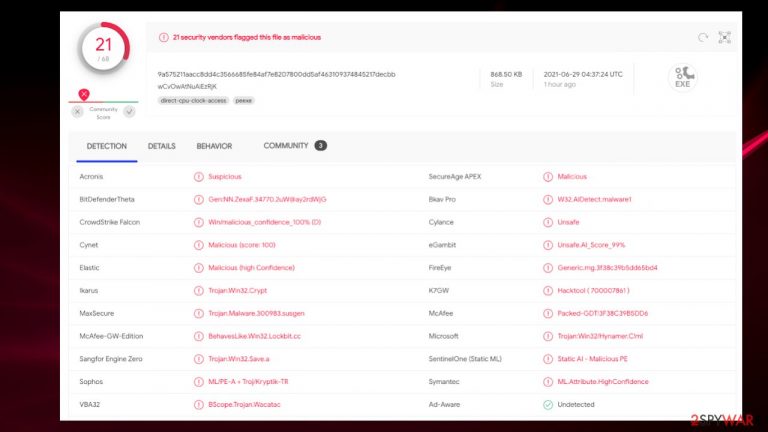Click the ML/PE-A + Troj/Kryptik-TR result
Viewport: 768px width, 432px height.
(248, 382)
